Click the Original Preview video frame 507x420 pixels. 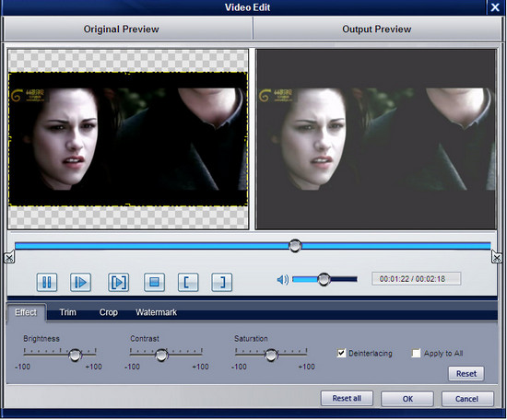tap(128, 139)
